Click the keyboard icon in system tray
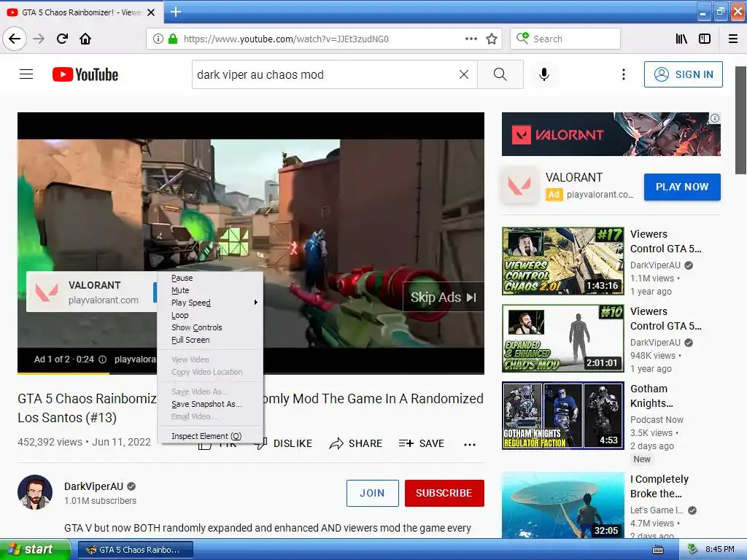This screenshot has width=747, height=560. point(658,550)
